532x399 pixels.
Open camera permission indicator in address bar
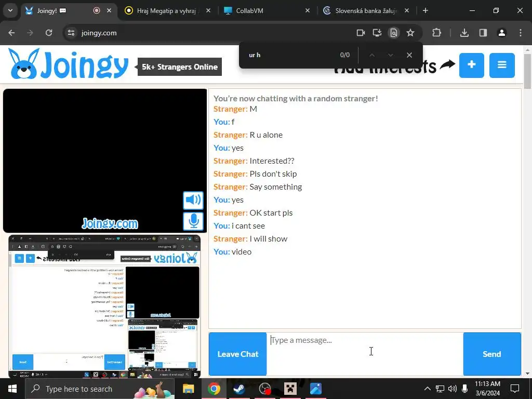(361, 33)
